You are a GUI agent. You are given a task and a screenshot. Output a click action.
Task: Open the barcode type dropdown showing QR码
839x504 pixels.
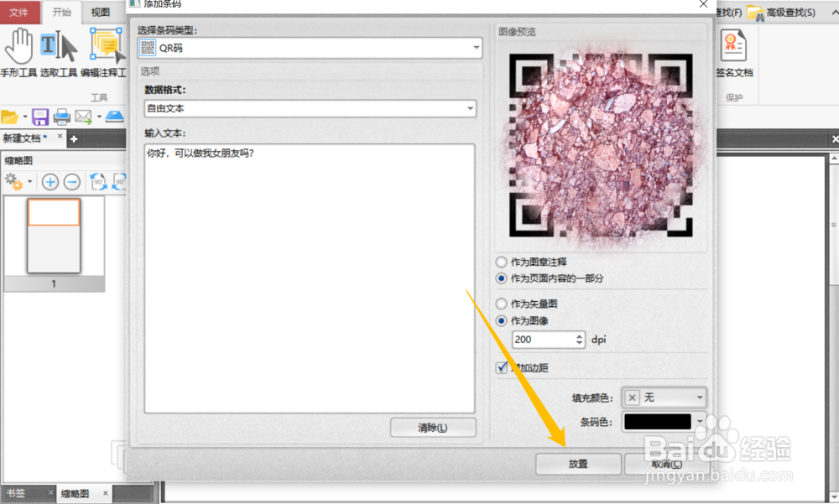pos(310,48)
